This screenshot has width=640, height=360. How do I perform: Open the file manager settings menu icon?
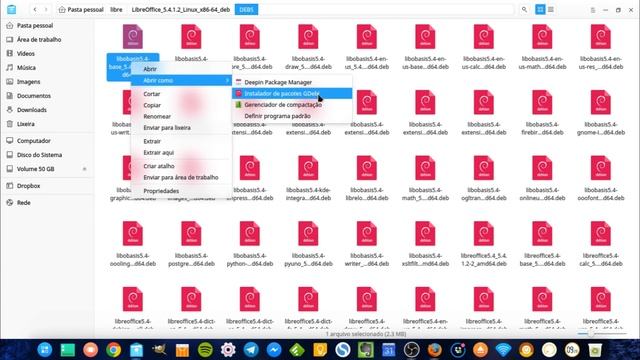click(x=593, y=10)
